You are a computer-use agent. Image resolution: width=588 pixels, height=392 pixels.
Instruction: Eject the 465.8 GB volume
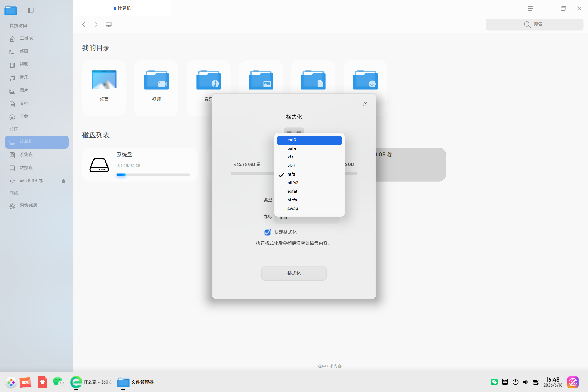[63, 181]
